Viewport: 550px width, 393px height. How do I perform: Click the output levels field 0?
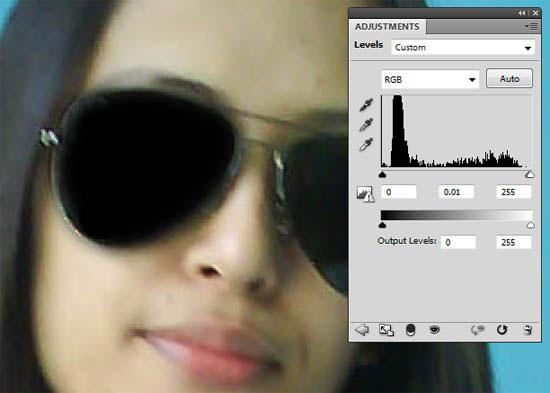pos(458,242)
